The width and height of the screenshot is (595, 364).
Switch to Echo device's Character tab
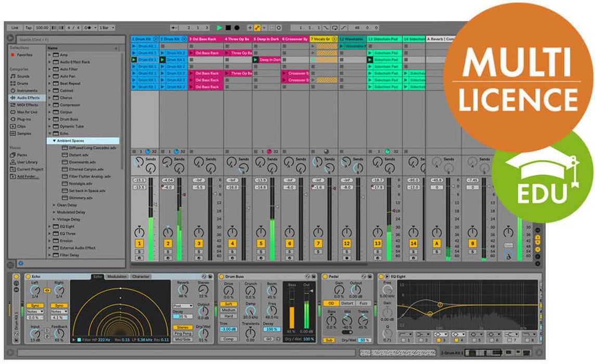141,277
